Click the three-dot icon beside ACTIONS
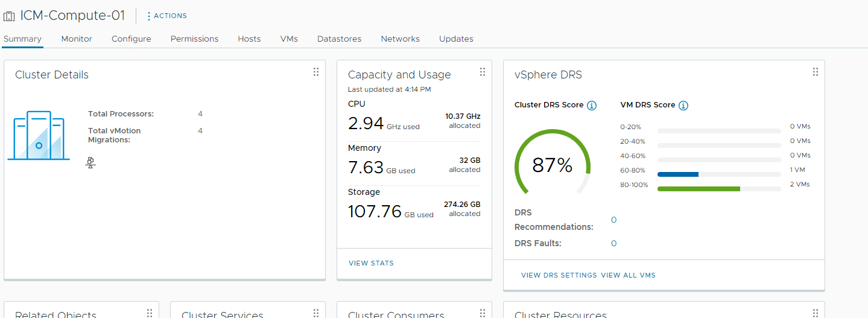This screenshot has width=868, height=318. point(149,16)
